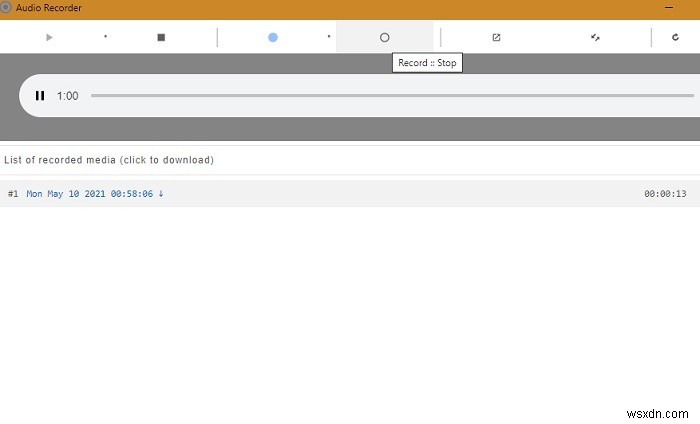Click the 'List of recorded media' heading
Image resolution: width=700 pixels, height=424 pixels.
point(109,160)
